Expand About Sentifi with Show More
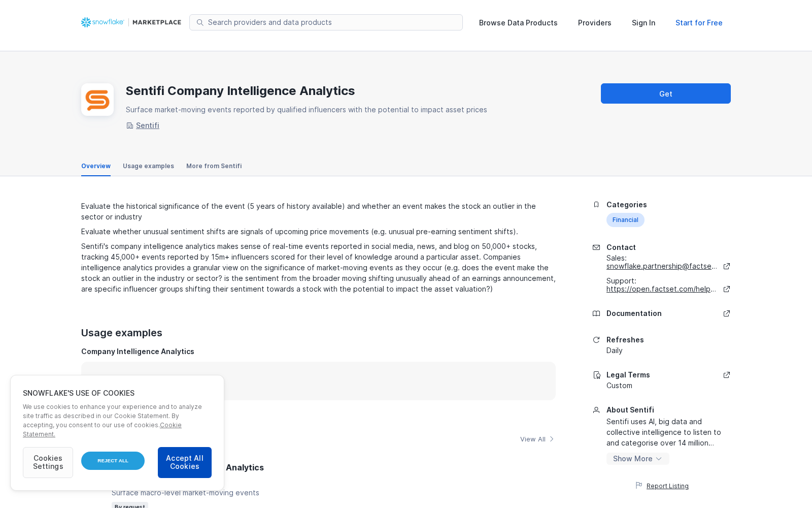The image size is (812, 508). (x=637, y=459)
